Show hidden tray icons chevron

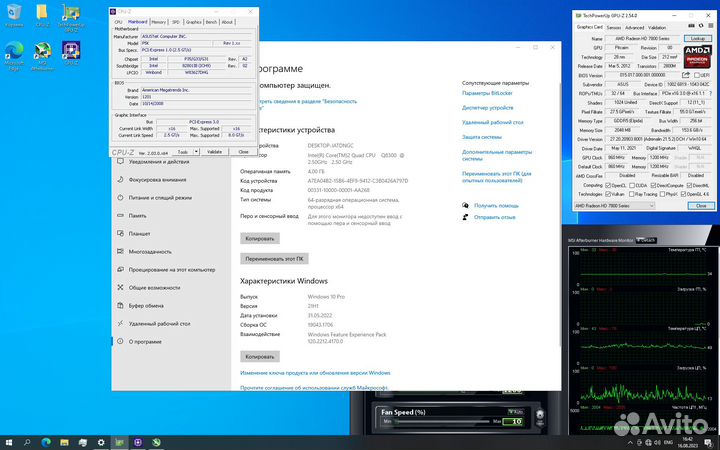click(x=630, y=443)
